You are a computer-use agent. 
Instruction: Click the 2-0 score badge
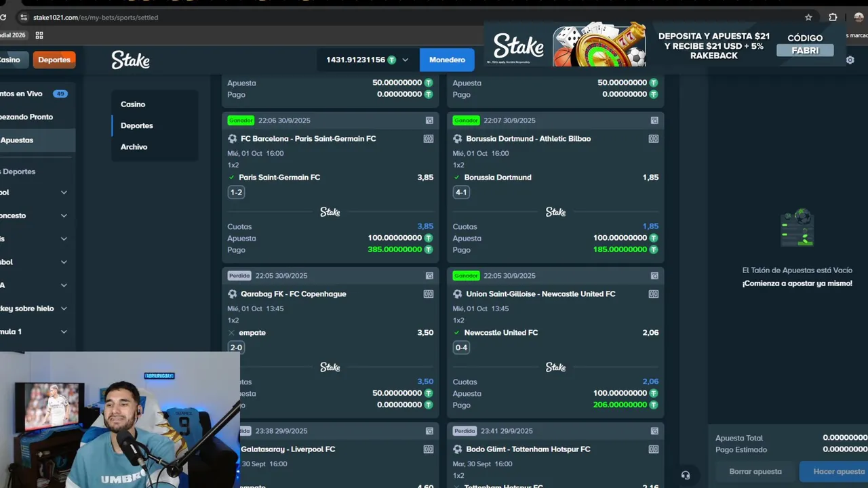236,347
